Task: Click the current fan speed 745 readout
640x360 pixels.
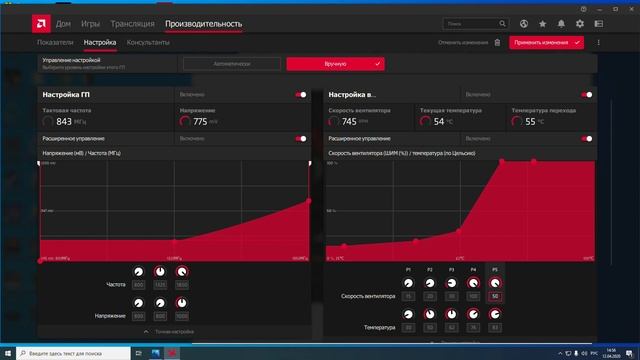Action: (349, 122)
